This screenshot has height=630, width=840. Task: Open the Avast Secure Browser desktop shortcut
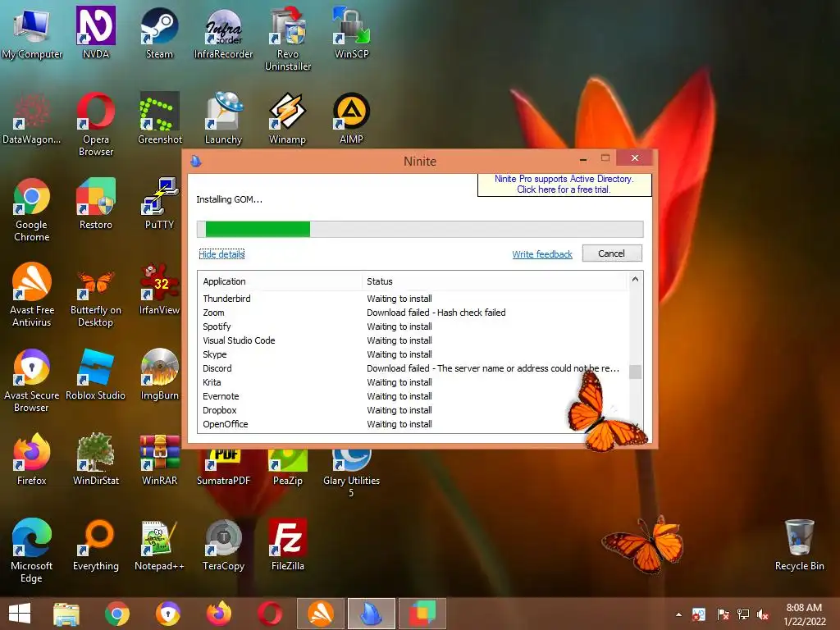pyautogui.click(x=32, y=380)
